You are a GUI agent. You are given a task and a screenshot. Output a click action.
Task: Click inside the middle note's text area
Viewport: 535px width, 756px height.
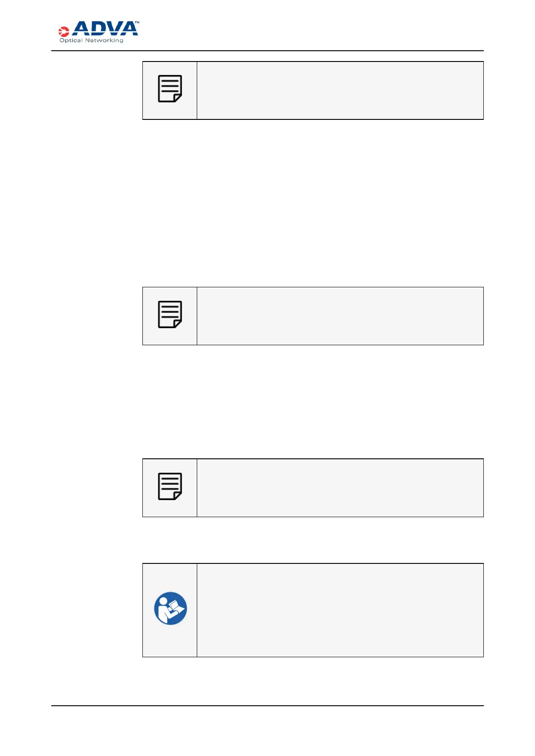point(340,316)
